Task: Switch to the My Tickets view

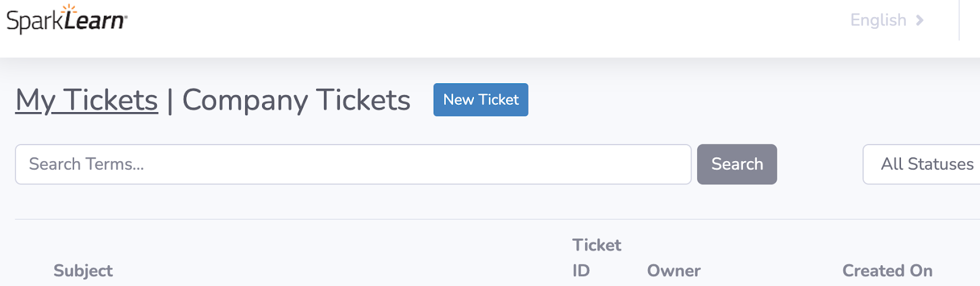Action: 86,100
